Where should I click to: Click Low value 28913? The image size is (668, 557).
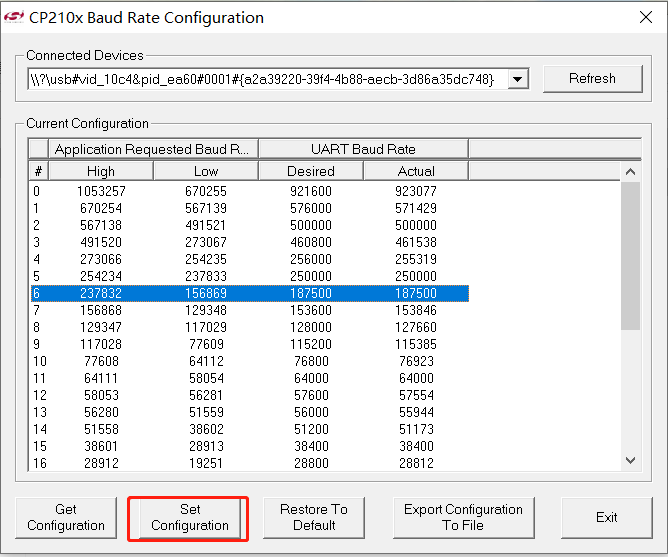point(206,447)
